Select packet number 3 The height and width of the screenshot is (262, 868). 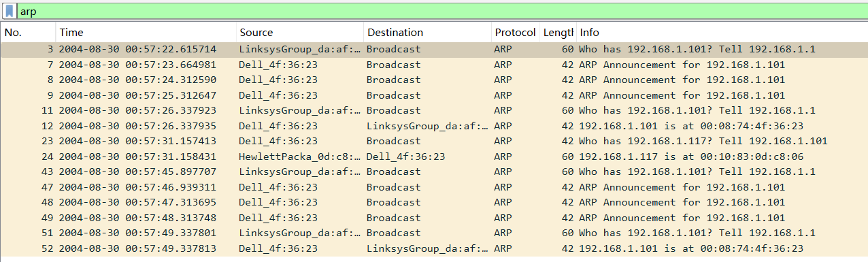coord(434,50)
